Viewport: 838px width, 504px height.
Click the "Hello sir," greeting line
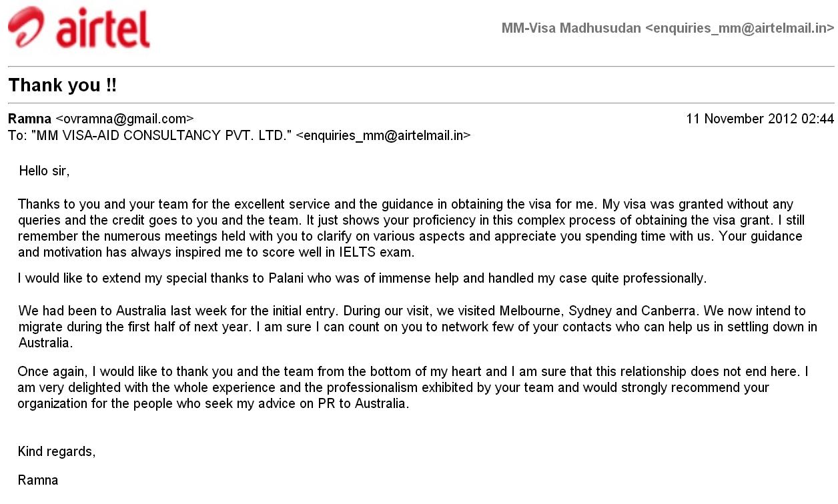coord(44,171)
